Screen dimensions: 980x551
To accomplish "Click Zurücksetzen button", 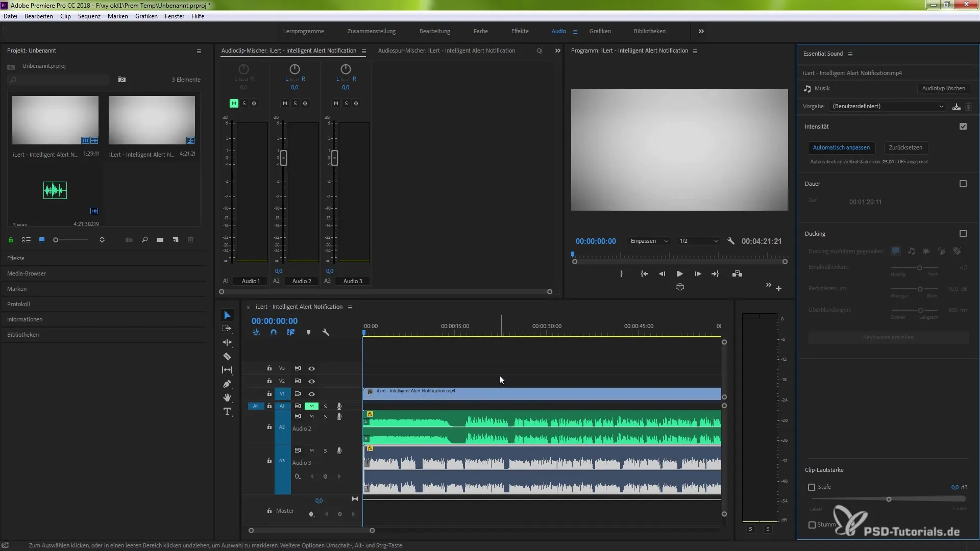I will [x=905, y=147].
